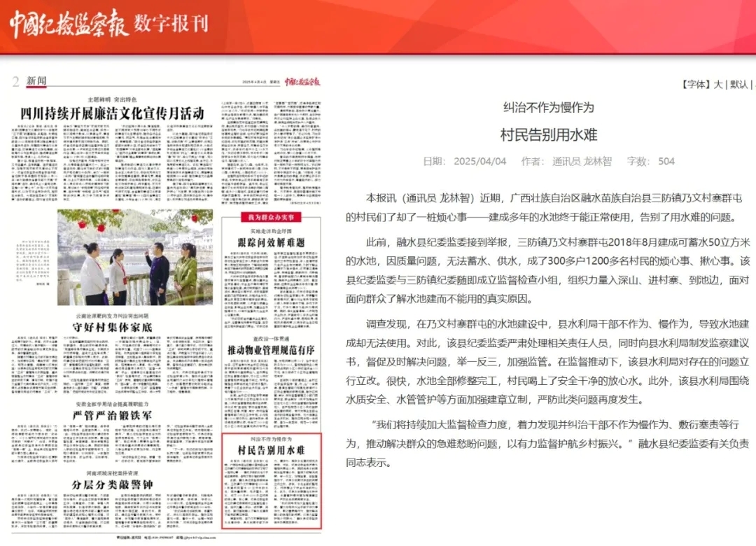
Task: Open the article 分层分类敲警钟
Action: (112, 484)
